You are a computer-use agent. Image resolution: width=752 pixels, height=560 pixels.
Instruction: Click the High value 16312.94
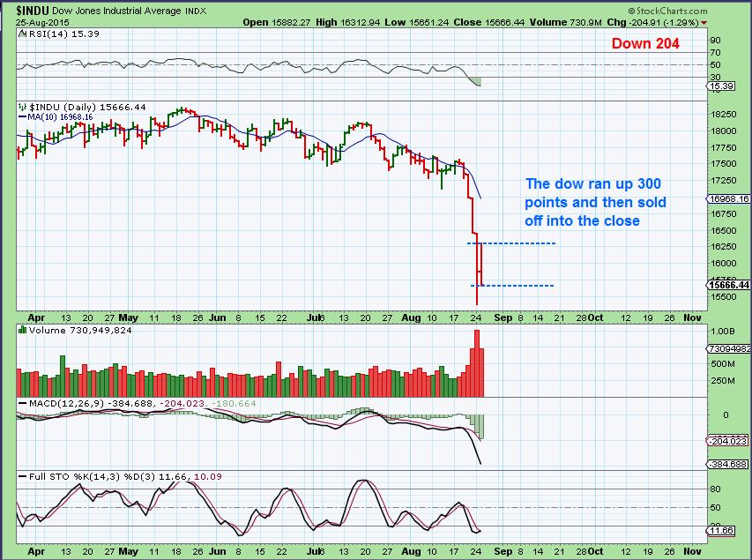(361, 22)
